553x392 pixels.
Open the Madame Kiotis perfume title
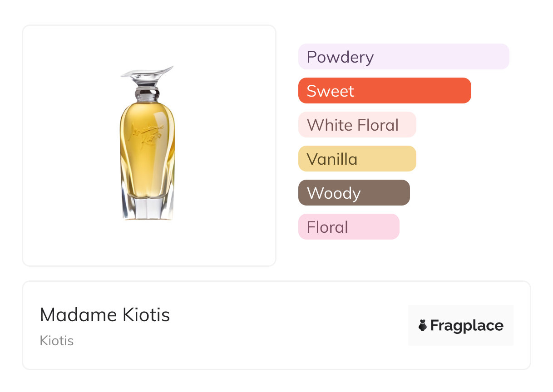point(105,315)
